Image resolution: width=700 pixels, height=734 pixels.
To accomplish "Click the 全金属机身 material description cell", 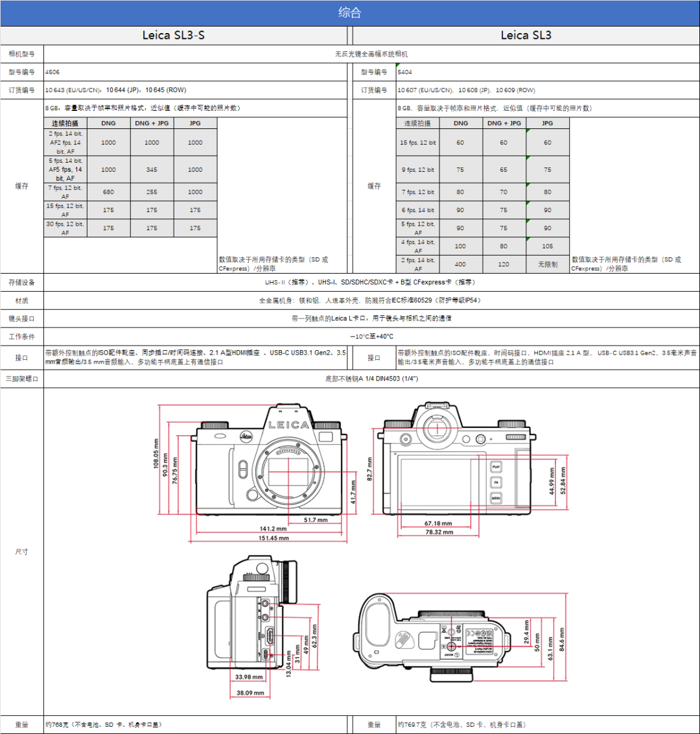I will coord(371,300).
